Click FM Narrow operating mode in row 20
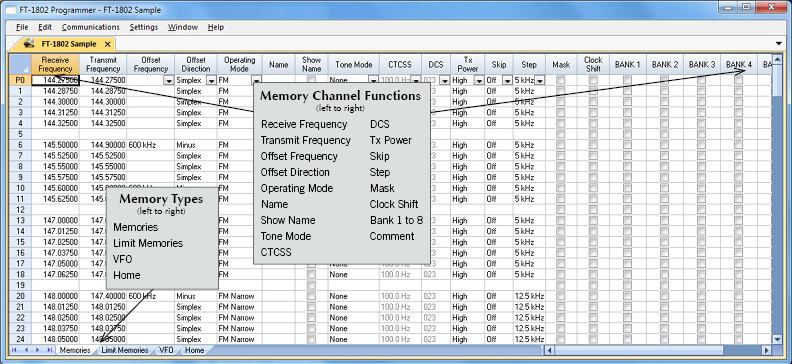Viewport: 792px width, 364px height. point(239,296)
